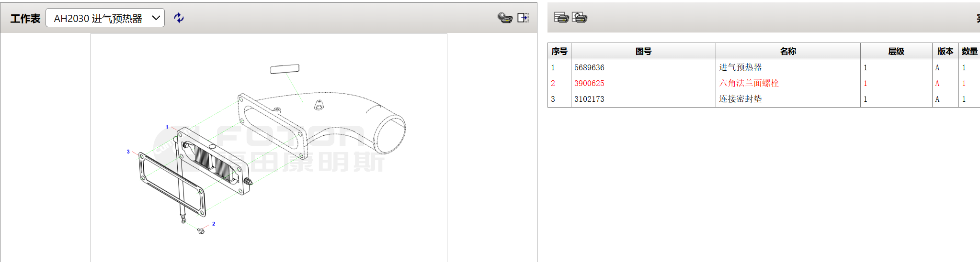Select part number 3102173 in table
The height and width of the screenshot is (262, 980).
click(x=589, y=99)
